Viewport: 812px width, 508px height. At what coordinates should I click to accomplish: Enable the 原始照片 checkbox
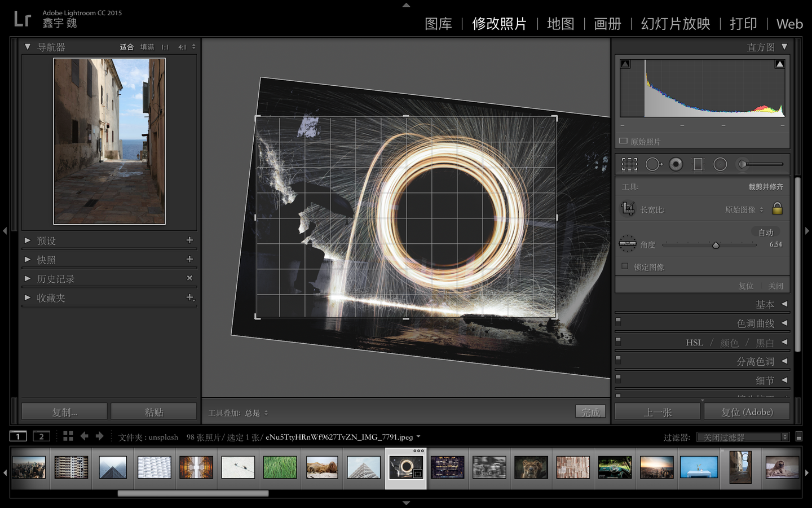pyautogui.click(x=623, y=141)
